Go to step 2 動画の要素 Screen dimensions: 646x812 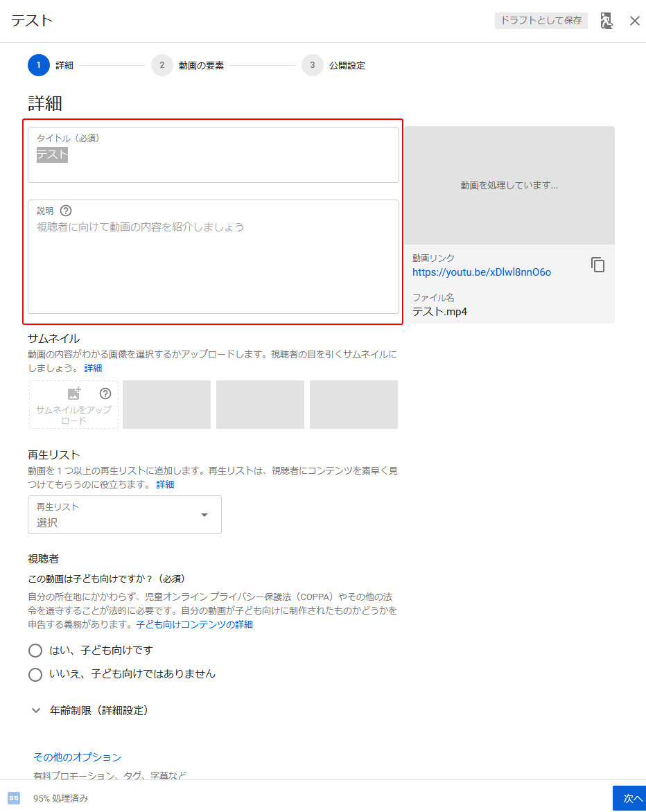[188, 65]
